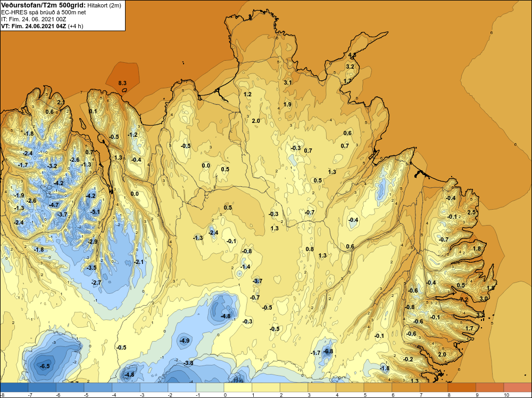Click the 4.8 temperature value on the peninsula
The height and width of the screenshot is (398, 532).
352,55
